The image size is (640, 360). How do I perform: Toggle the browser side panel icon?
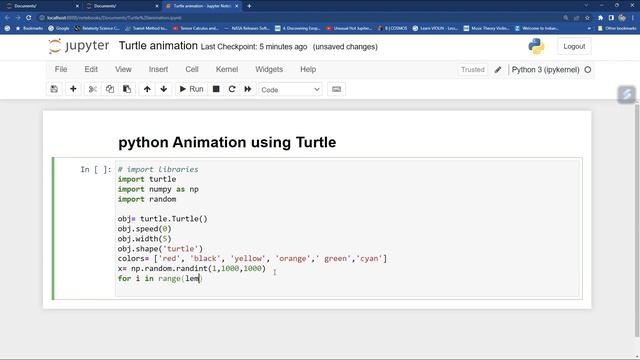611,18
